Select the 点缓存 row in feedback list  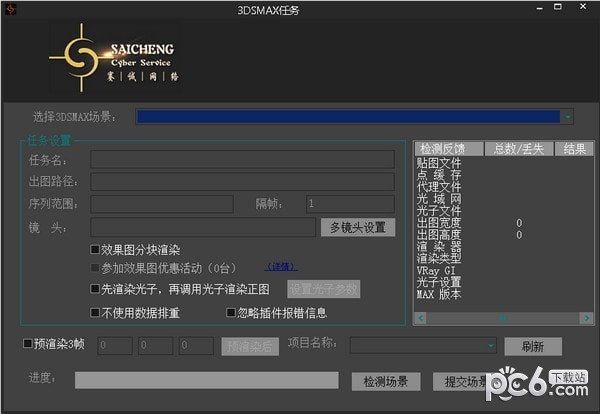tap(504, 175)
